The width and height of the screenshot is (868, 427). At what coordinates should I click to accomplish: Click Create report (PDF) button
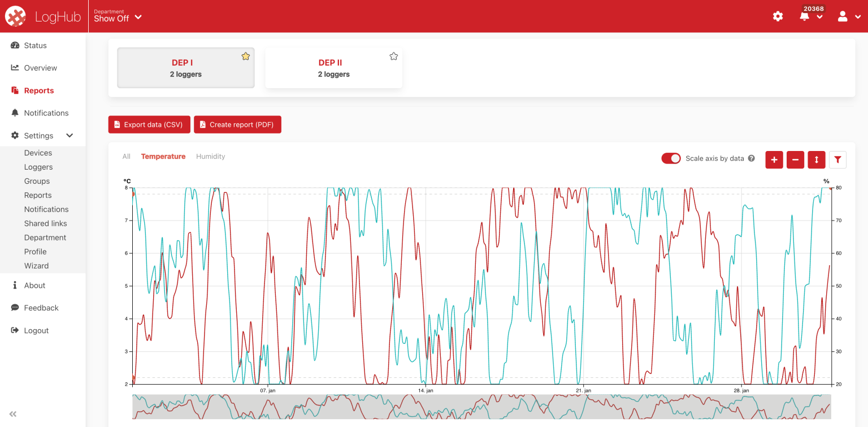tap(237, 124)
